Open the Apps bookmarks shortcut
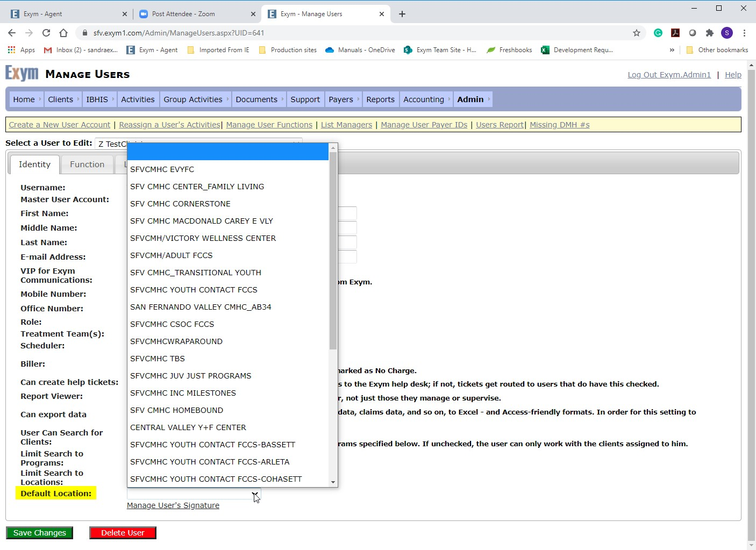 (x=22, y=50)
